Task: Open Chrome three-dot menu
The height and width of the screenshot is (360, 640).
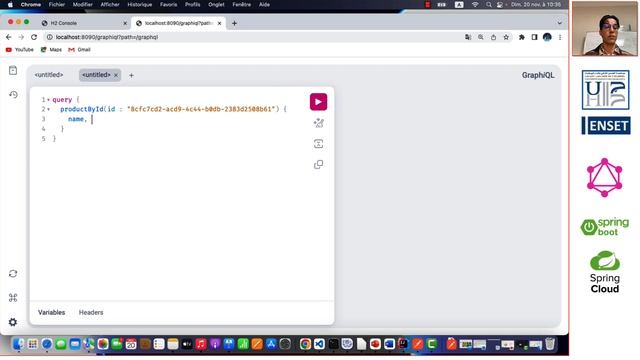Action: point(560,37)
